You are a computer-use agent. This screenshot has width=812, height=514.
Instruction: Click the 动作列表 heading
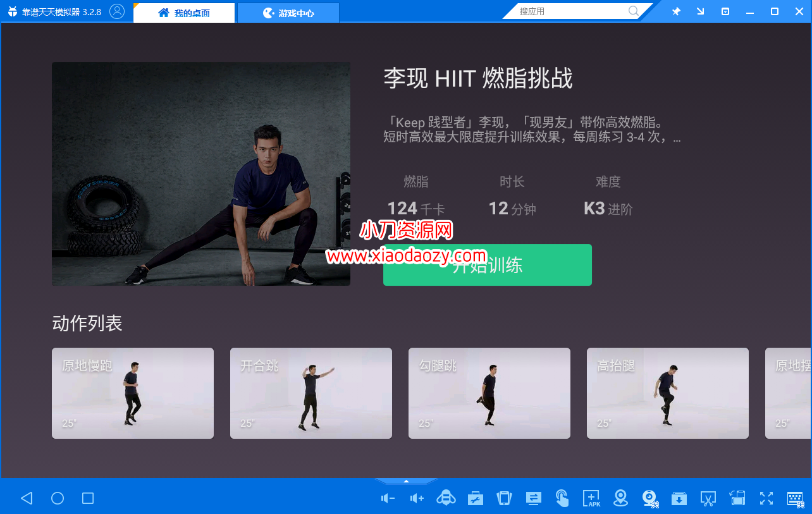point(87,324)
